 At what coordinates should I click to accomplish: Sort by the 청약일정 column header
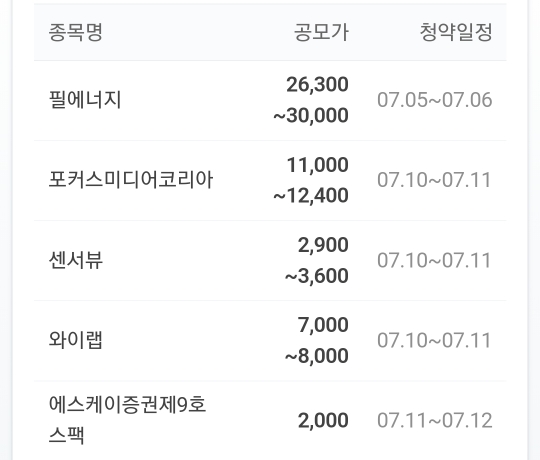[456, 32]
